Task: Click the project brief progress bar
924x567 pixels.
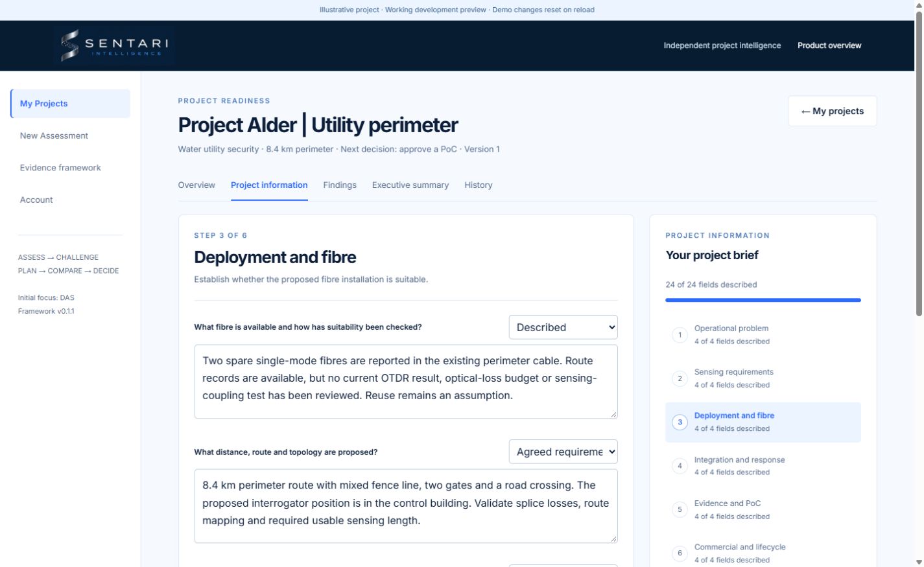Action: click(763, 300)
